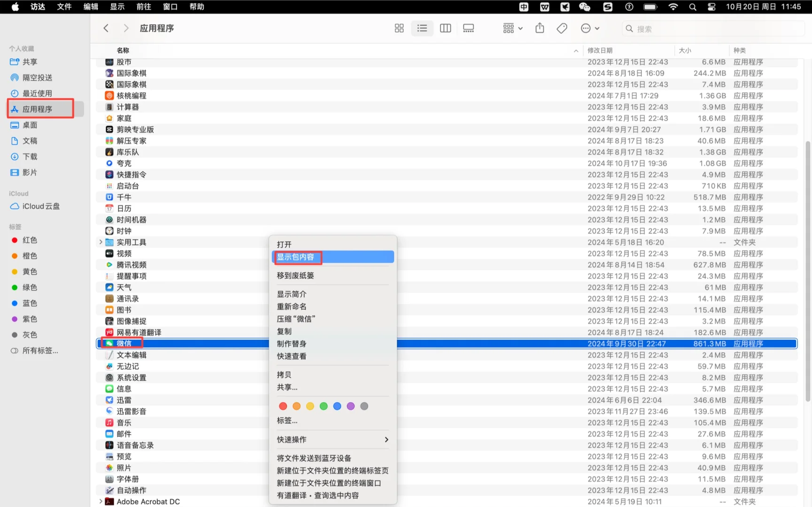Open the more actions ellipsis dropdown

click(590, 28)
